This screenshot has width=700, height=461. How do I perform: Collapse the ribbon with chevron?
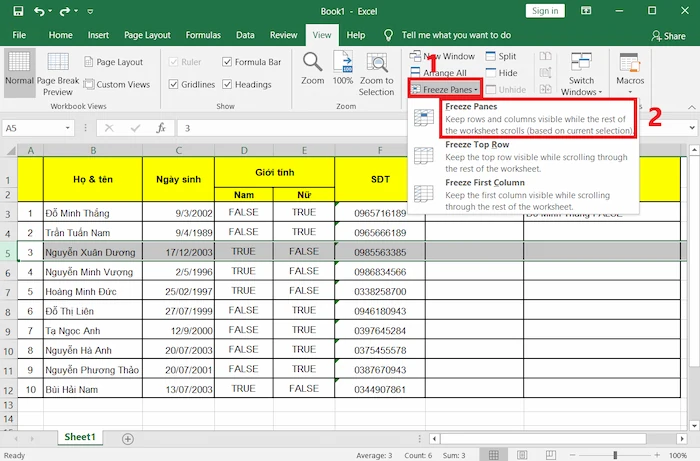tap(692, 107)
